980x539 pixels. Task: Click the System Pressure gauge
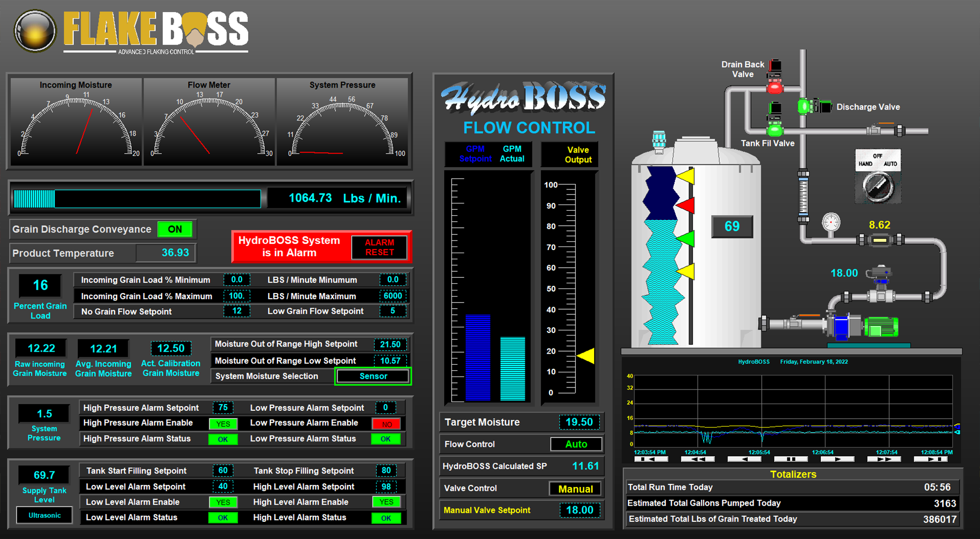coord(342,121)
